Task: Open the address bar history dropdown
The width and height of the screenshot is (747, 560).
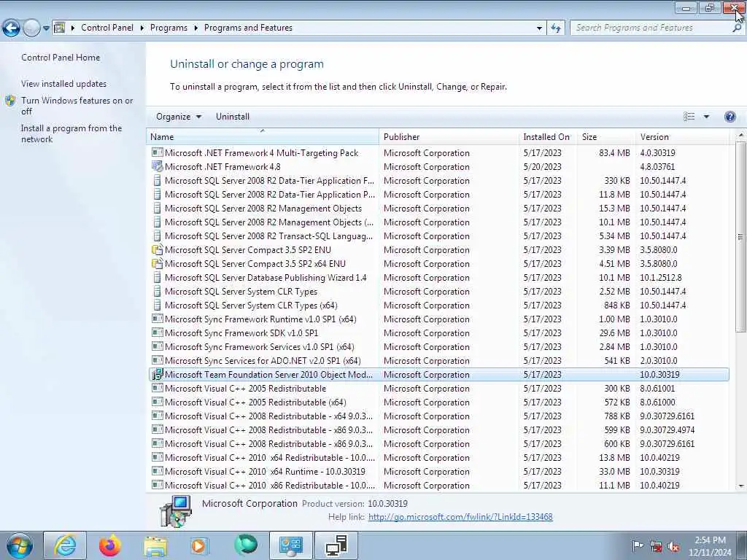Action: point(539,28)
